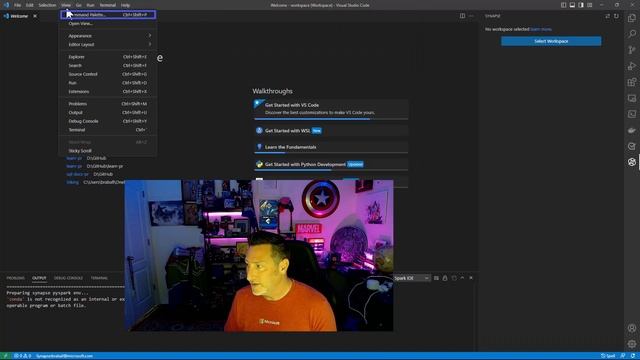Toggle the Panel layout icon in the title bar
The image size is (640, 360).
pos(572,5)
